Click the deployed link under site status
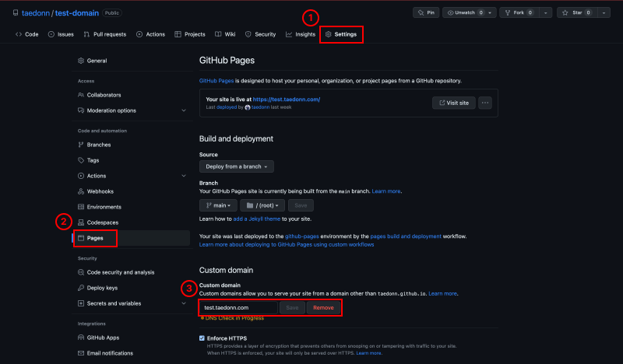 (x=226, y=107)
